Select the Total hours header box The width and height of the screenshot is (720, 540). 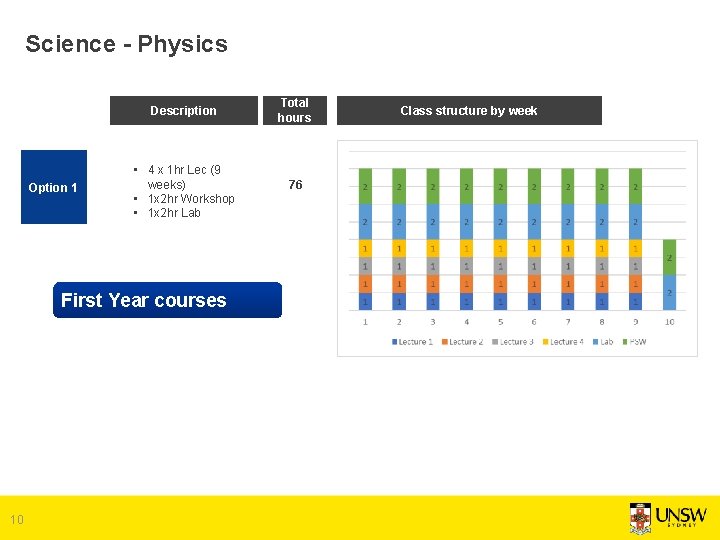tap(295, 110)
